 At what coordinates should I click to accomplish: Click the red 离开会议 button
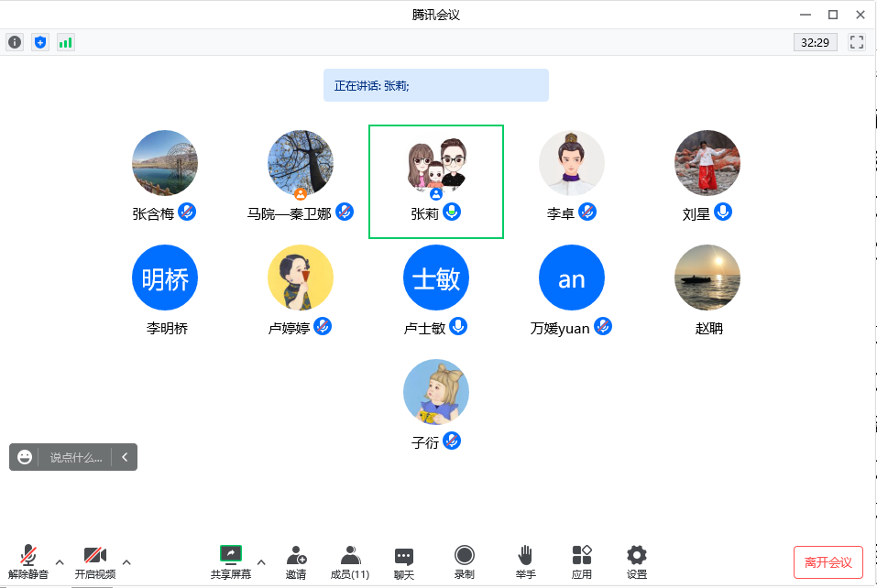828,561
